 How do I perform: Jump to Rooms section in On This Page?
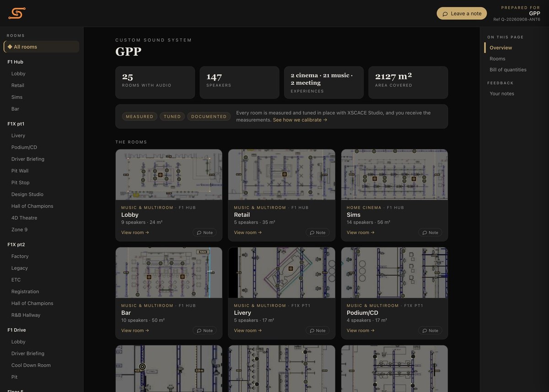tap(497, 59)
